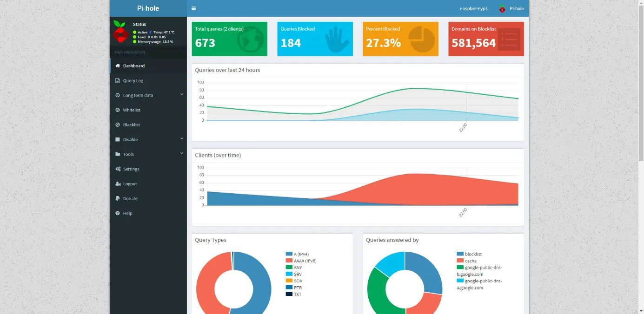Click the Pi-hole raspberry logo in top bar
Image resolution: width=644 pixels, height=314 pixels.
click(502, 8)
